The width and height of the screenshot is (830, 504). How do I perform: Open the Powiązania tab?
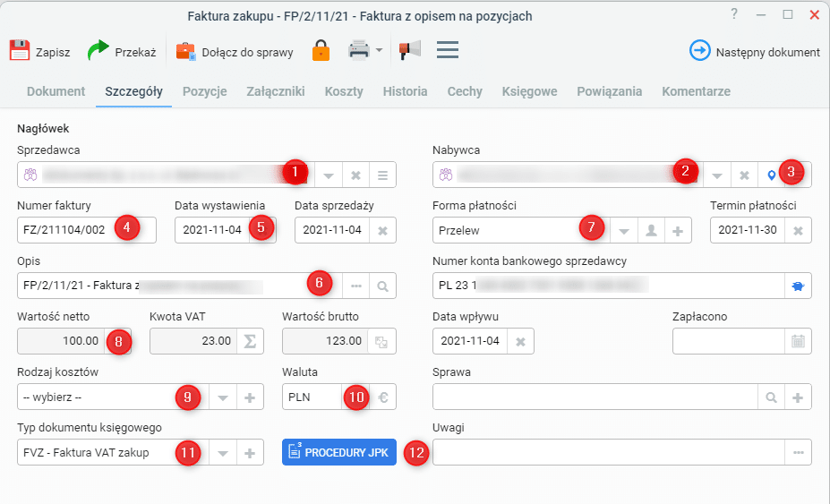[609, 91]
